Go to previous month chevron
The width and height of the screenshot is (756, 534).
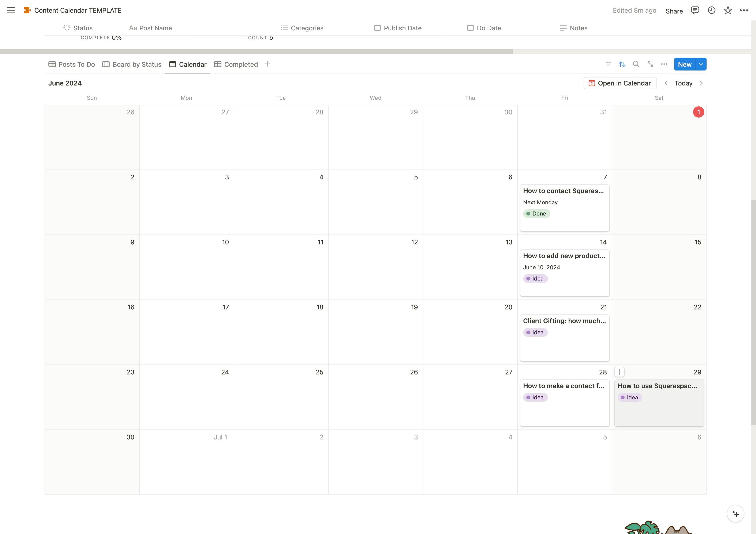click(x=666, y=83)
